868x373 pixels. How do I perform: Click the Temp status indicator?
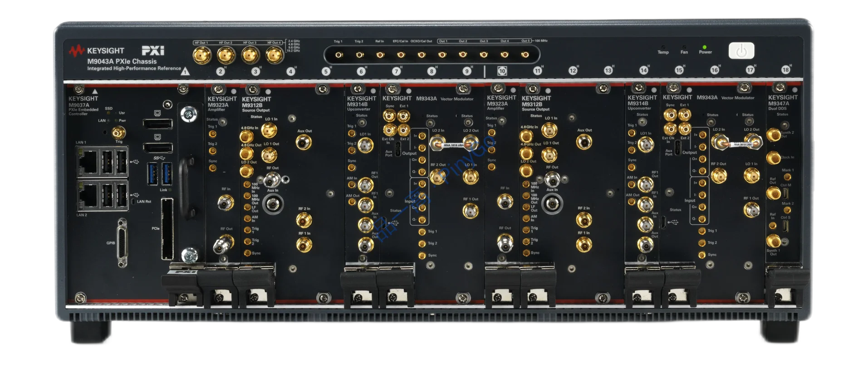tap(663, 47)
